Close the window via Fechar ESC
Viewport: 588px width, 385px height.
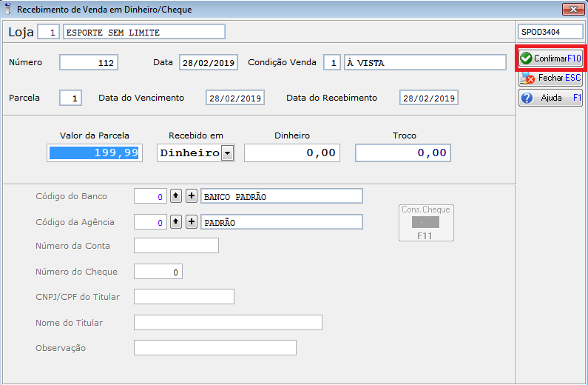pos(551,78)
